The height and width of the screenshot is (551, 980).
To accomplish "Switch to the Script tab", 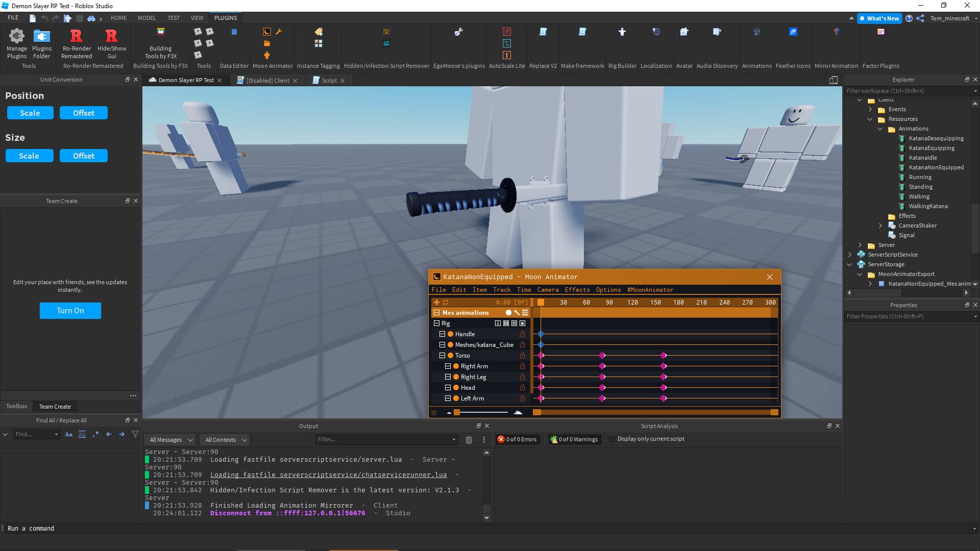I will click(x=329, y=80).
